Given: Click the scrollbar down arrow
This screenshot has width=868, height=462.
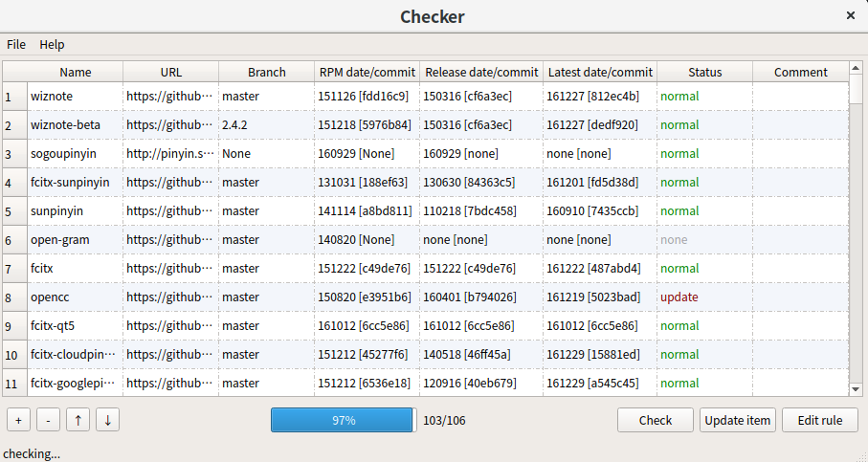Looking at the screenshot, I should tap(856, 389).
